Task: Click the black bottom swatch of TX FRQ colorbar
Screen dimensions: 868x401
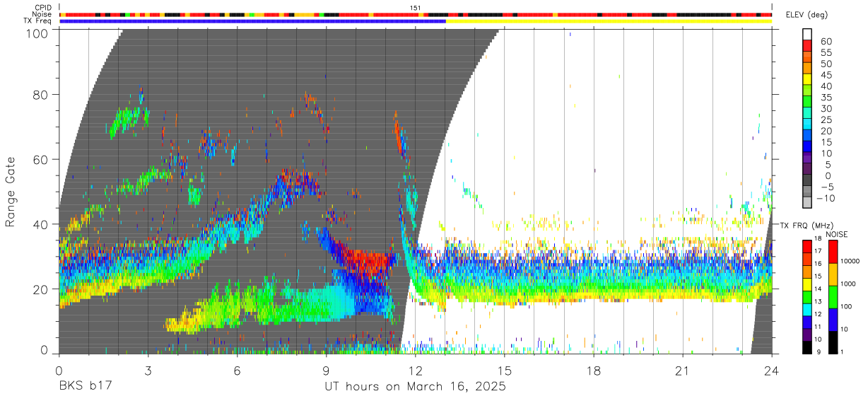Action: [807, 347]
